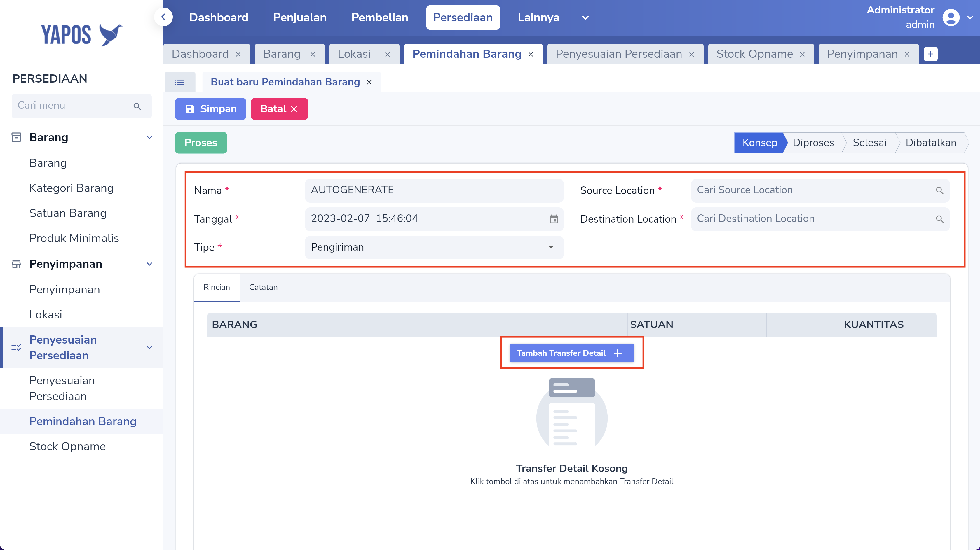
Task: Select the Konsep status step
Action: click(760, 143)
